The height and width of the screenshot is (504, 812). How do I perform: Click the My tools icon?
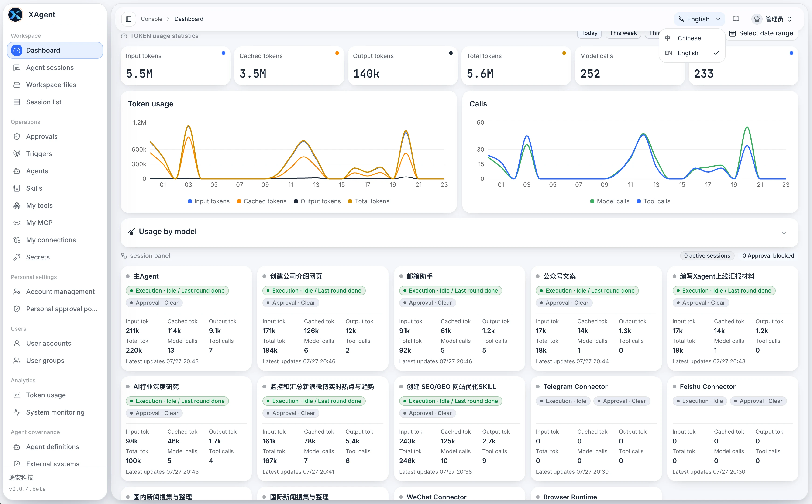(x=17, y=205)
